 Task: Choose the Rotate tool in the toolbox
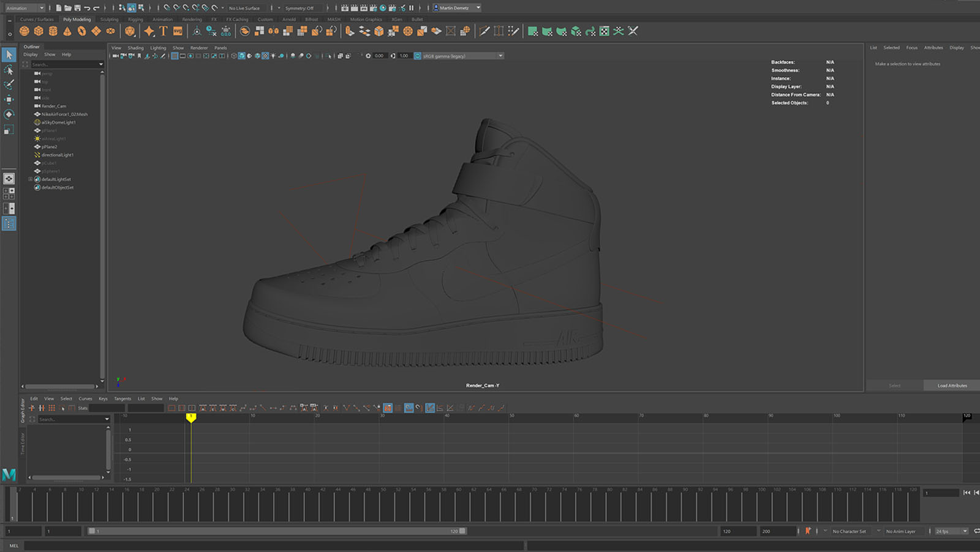pyautogui.click(x=9, y=114)
